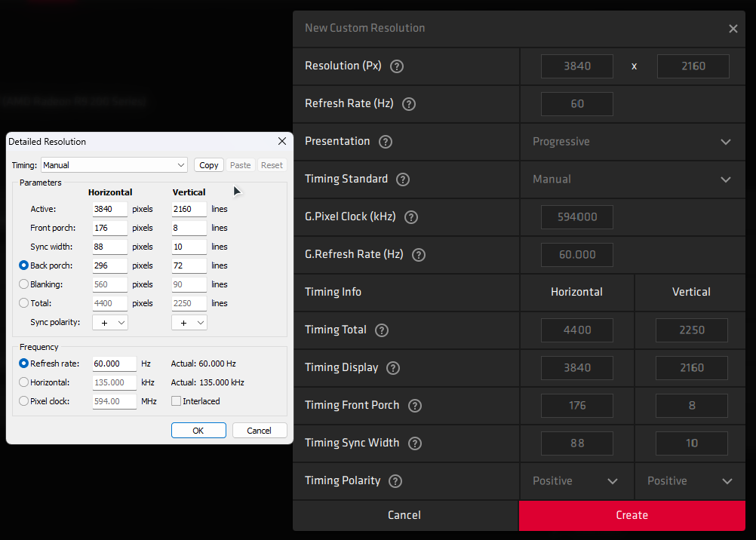This screenshot has height=540, width=756.
Task: Click Timing Standard question mark icon
Action: [x=403, y=179]
